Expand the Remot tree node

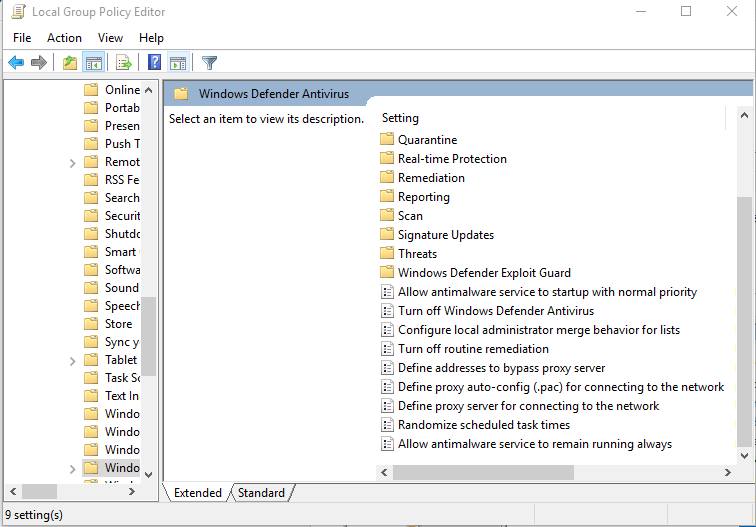(x=72, y=163)
